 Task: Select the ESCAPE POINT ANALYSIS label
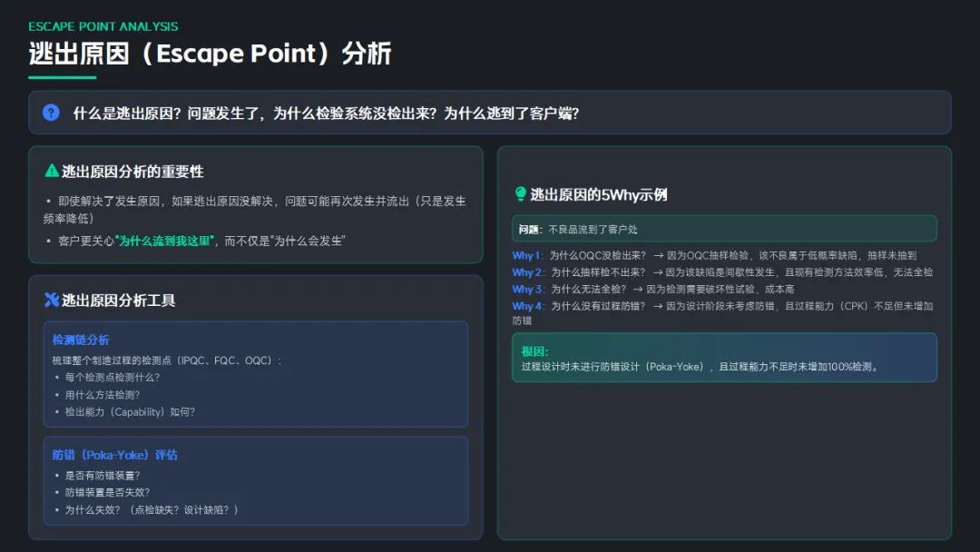coord(103,26)
